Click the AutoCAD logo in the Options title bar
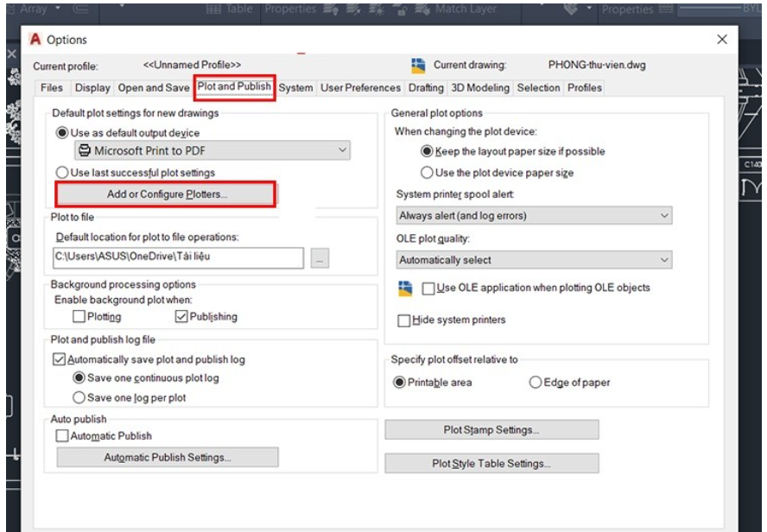Image resolution: width=767 pixels, height=532 pixels. click(35, 40)
